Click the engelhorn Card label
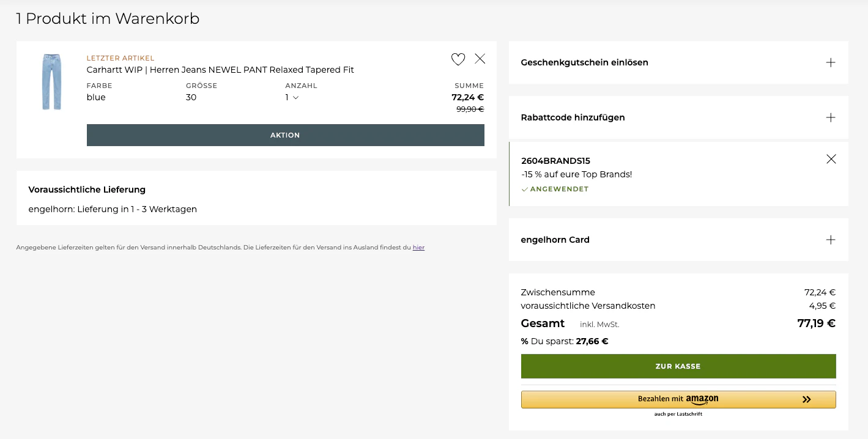This screenshot has width=868, height=439. [555, 240]
